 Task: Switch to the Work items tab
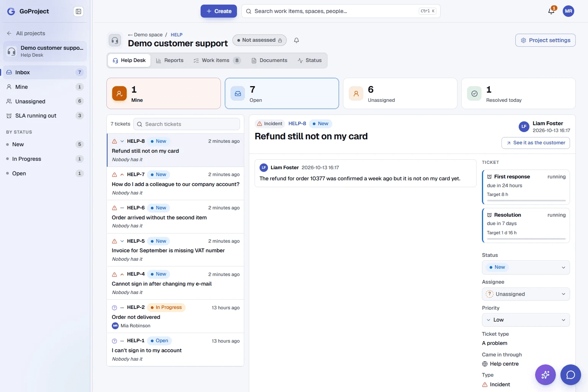[217, 60]
